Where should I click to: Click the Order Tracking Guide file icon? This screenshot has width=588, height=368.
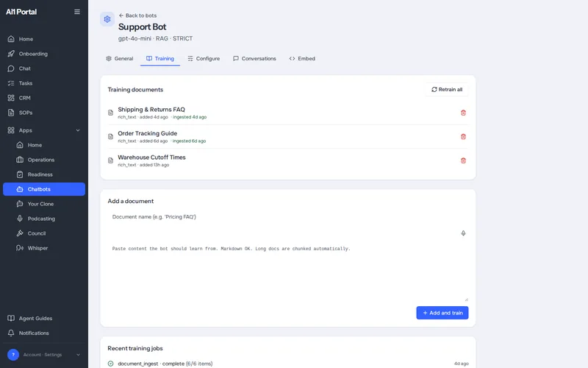(x=111, y=137)
